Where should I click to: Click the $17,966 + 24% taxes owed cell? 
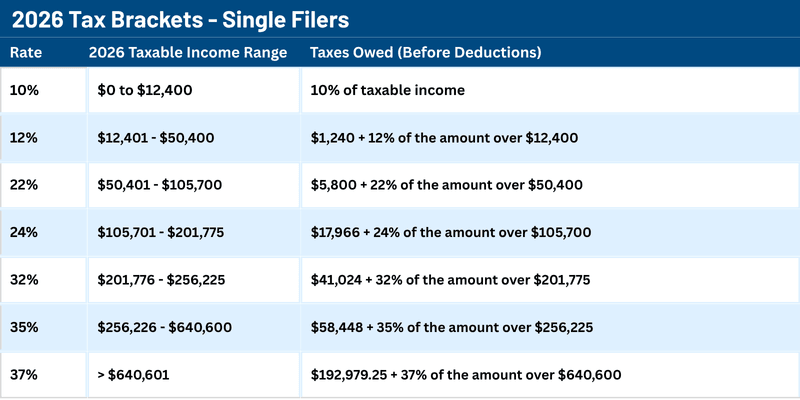tap(452, 232)
